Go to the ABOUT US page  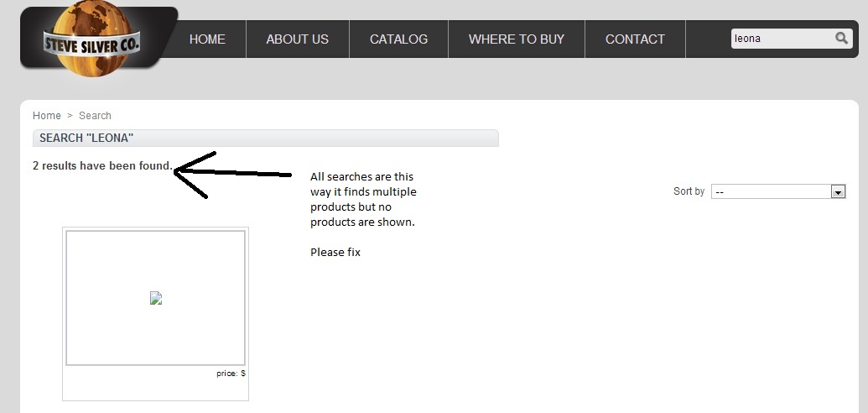tap(297, 39)
